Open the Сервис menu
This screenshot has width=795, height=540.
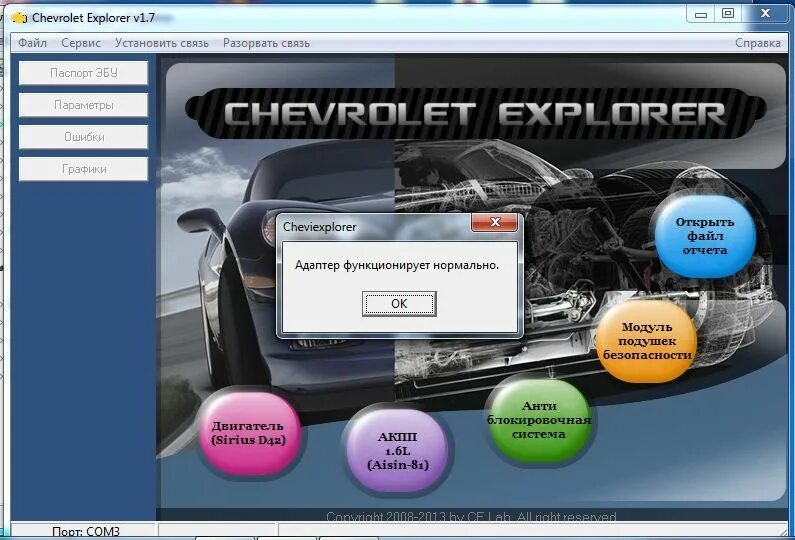pyautogui.click(x=81, y=43)
